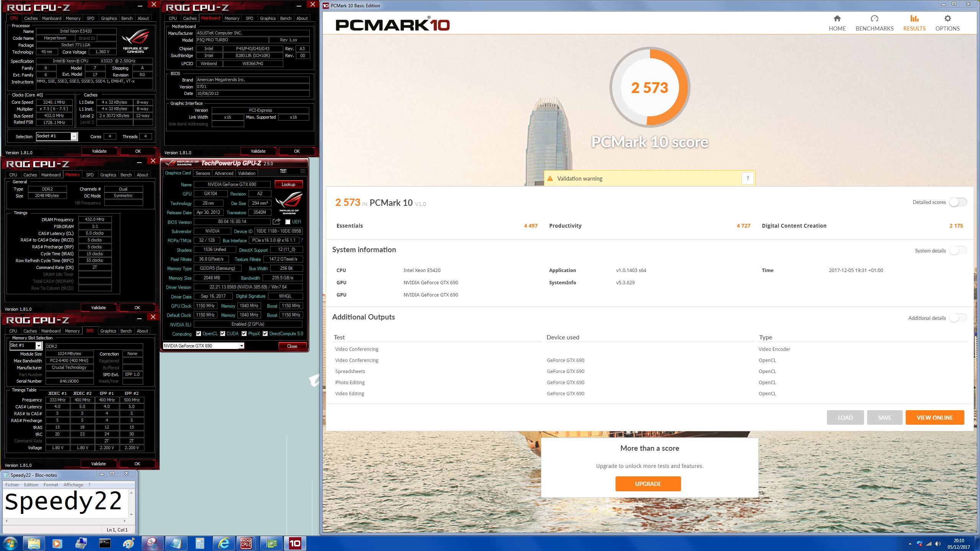The width and height of the screenshot is (980, 551).
Task: Click the computer toolbox taskbar icon
Action: [x=81, y=543]
